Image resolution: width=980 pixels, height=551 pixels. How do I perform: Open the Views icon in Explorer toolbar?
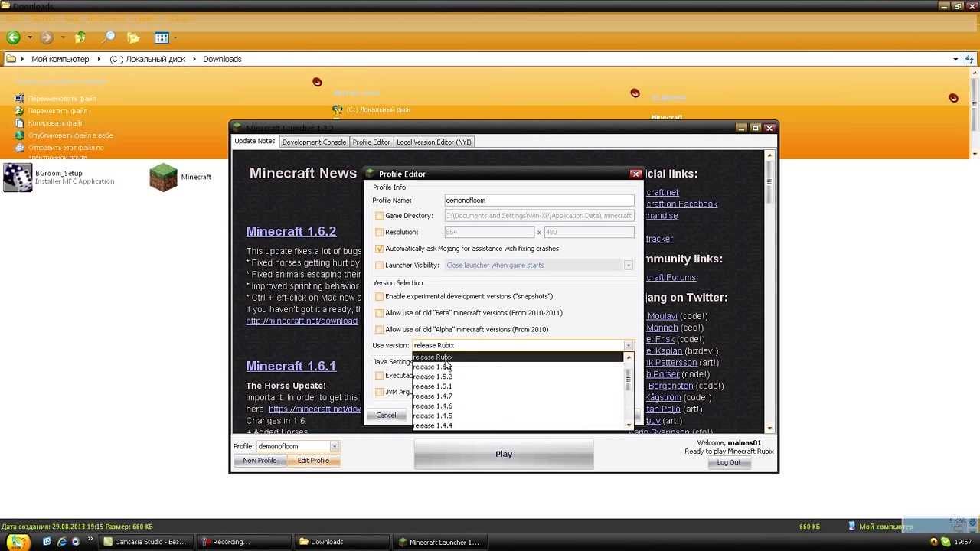coord(162,37)
